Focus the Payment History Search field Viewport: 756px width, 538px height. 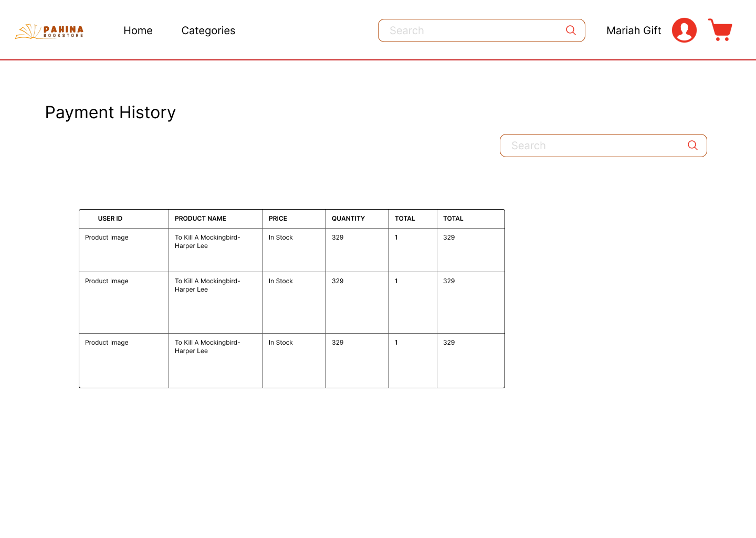[x=603, y=146]
